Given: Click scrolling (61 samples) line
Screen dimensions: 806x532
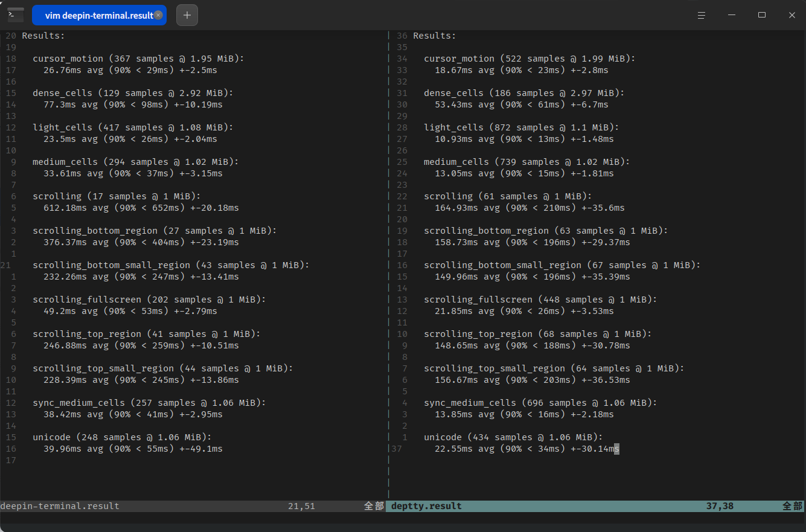Looking at the screenshot, I should pyautogui.click(x=508, y=196).
